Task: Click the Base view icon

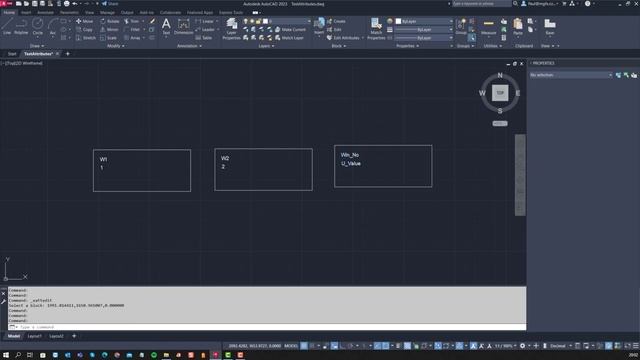Action: click(x=550, y=27)
